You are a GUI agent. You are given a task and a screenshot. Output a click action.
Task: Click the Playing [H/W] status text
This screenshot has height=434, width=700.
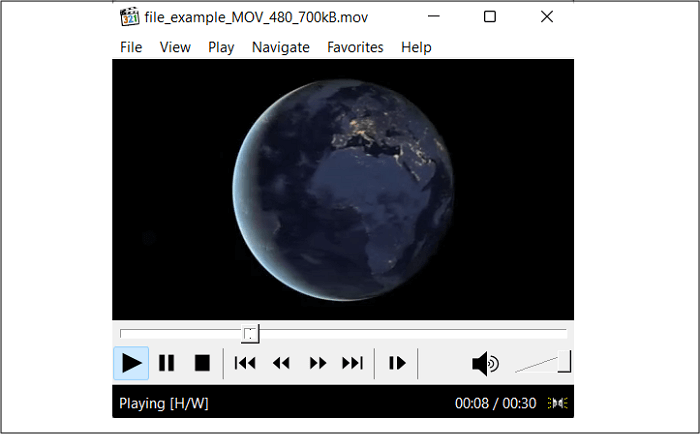click(x=164, y=404)
